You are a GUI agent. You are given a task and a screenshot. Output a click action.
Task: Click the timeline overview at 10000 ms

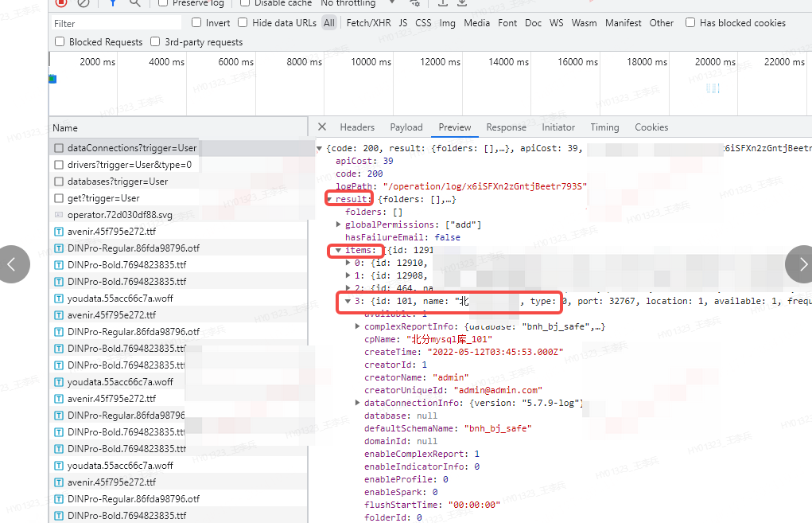point(371,61)
